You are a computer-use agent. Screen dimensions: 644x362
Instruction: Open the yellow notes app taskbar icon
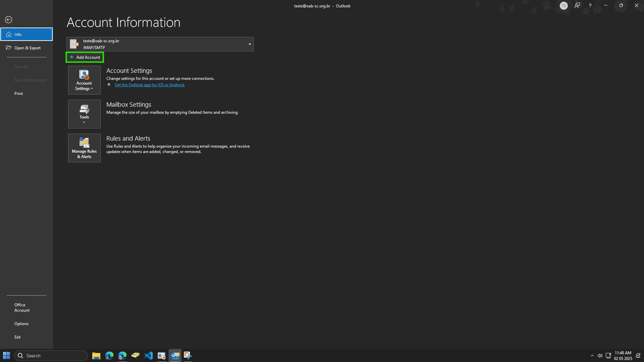point(136,356)
